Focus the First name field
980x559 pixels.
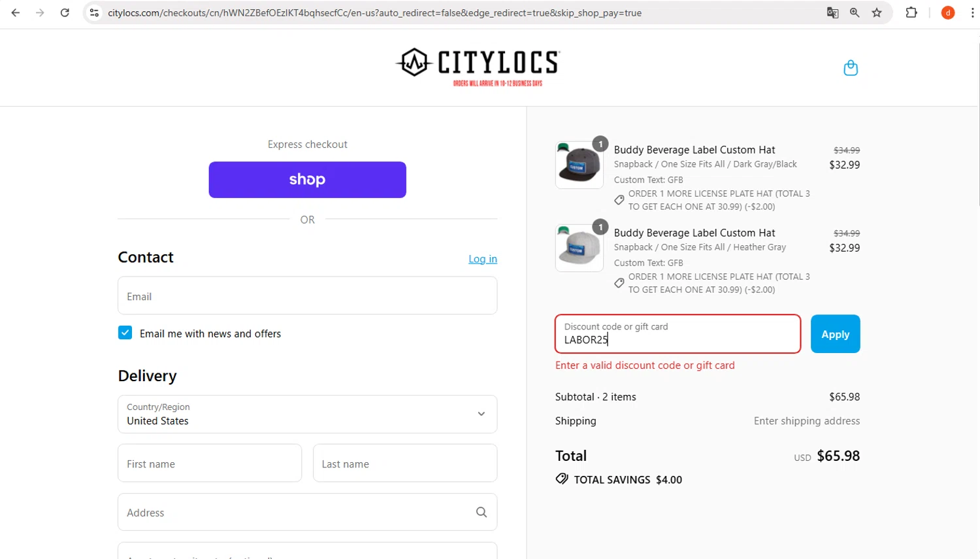210,463
